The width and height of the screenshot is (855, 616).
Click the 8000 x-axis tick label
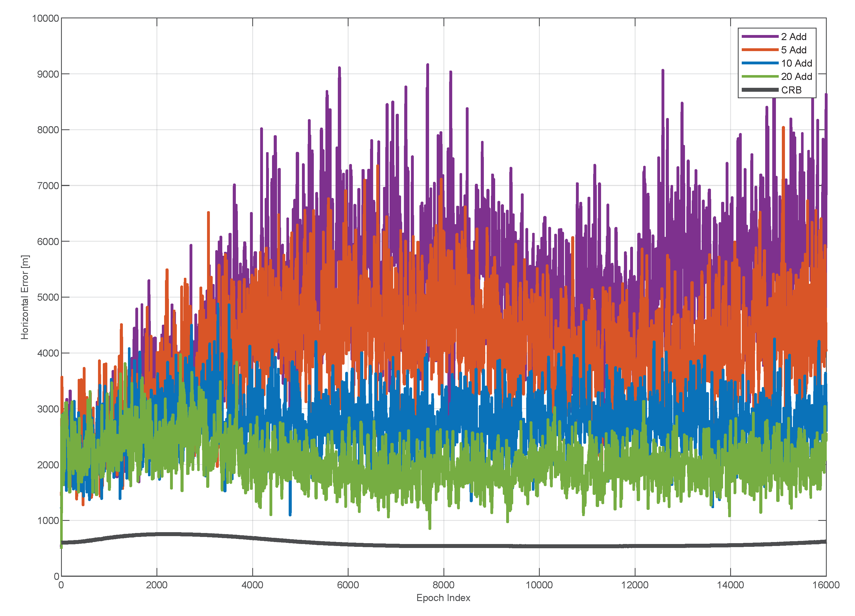[x=443, y=585]
